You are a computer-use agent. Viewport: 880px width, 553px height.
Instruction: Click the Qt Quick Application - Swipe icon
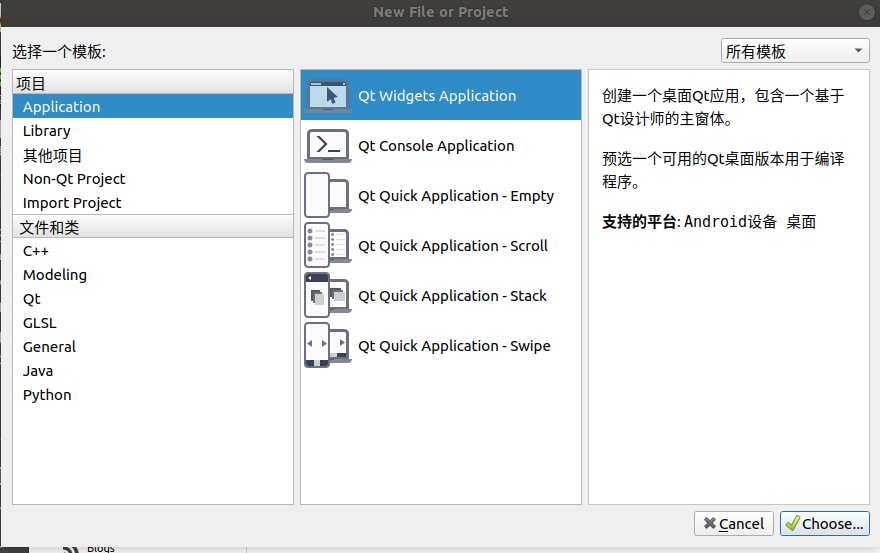(x=328, y=345)
